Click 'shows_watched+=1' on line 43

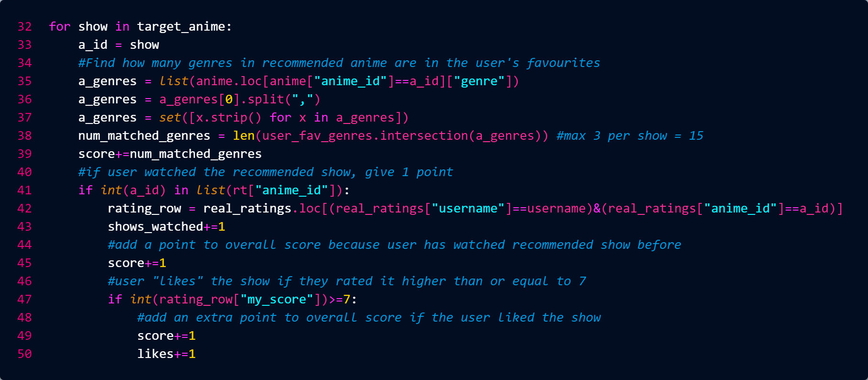click(x=166, y=226)
